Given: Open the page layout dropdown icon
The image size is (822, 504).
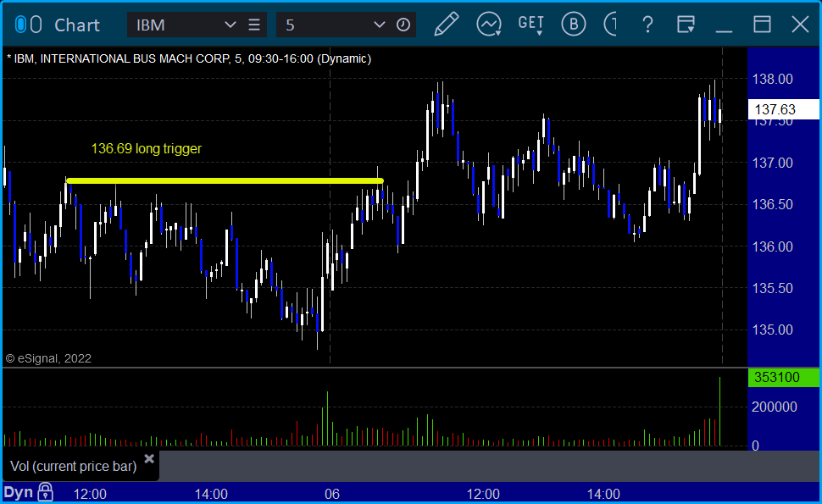Looking at the screenshot, I should click(x=686, y=25).
